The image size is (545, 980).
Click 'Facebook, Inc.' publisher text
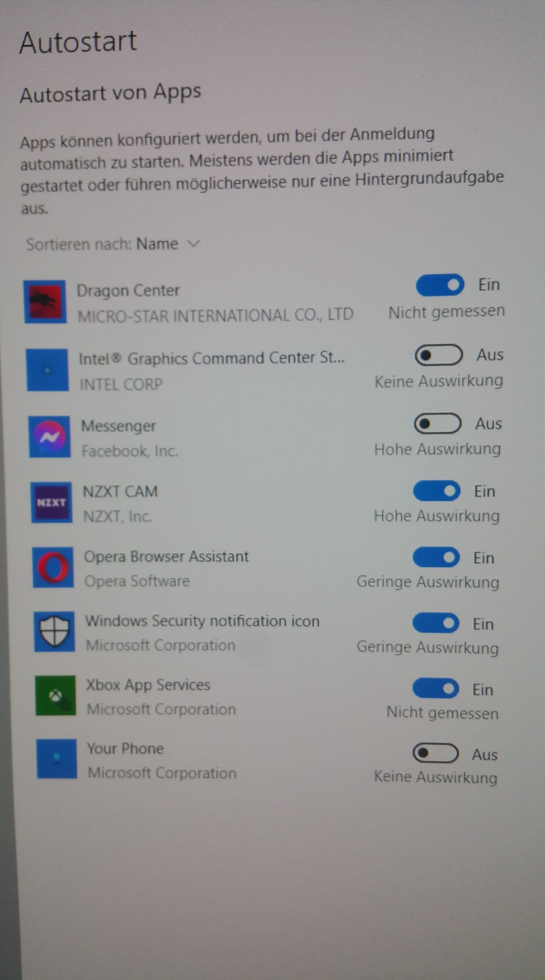tap(129, 451)
